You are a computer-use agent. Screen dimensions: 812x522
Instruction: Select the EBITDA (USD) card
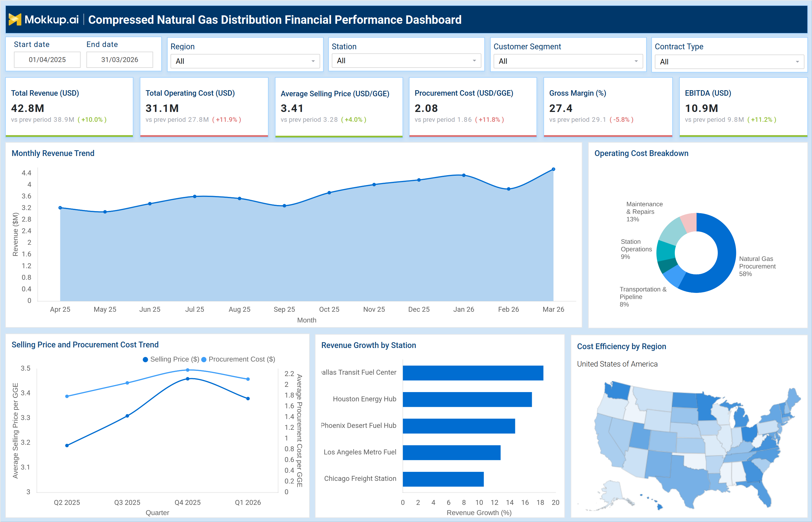[x=743, y=107]
